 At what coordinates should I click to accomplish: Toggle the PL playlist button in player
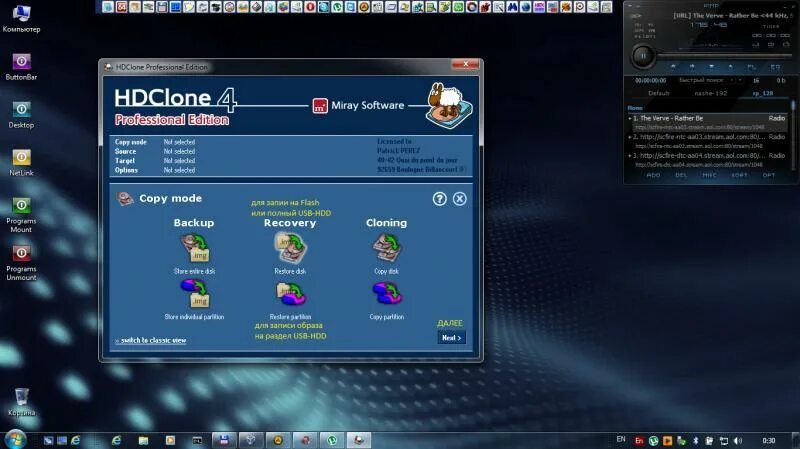pos(752,67)
